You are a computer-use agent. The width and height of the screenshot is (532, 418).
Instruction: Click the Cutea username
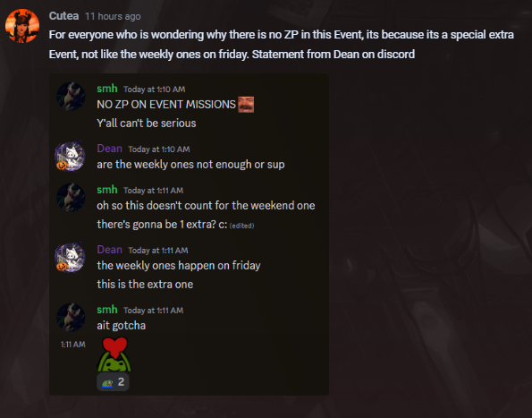pos(63,16)
